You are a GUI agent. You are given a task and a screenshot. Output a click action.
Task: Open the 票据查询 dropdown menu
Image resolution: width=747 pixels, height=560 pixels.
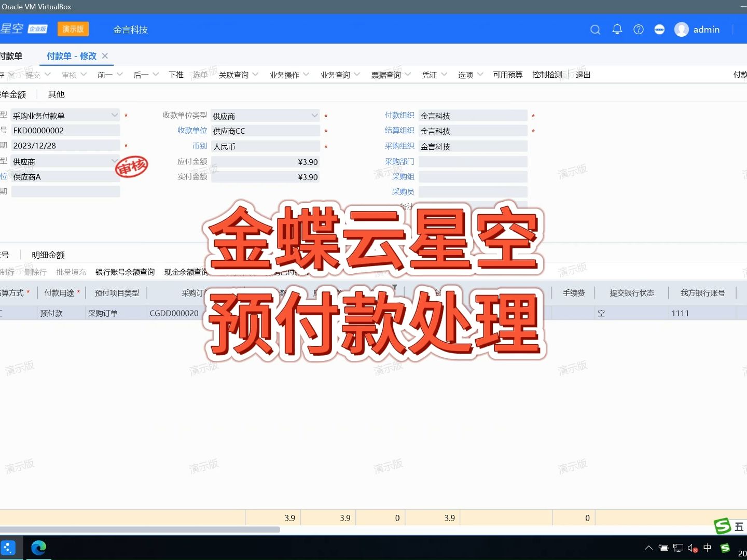391,75
